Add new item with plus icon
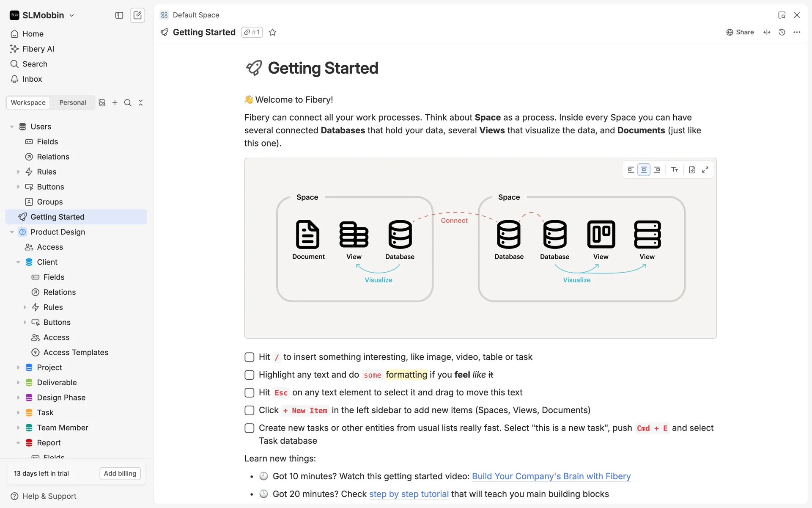Screen dimensions: 812x508 [115, 103]
